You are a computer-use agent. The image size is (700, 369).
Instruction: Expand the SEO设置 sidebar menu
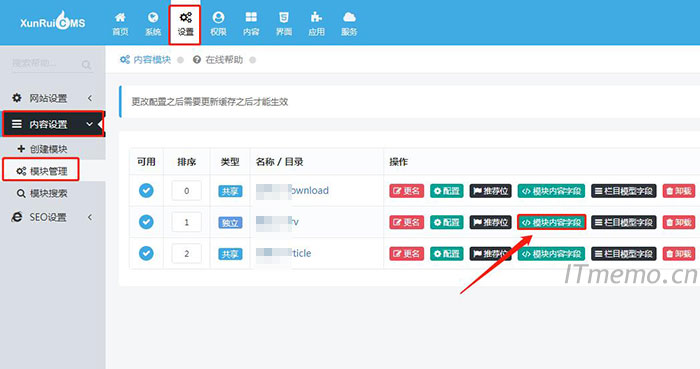[x=53, y=217]
